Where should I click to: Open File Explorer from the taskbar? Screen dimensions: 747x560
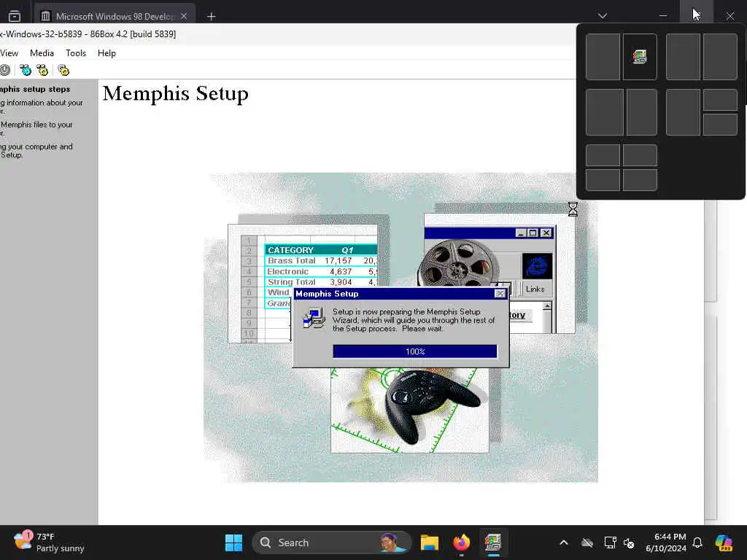click(x=429, y=542)
